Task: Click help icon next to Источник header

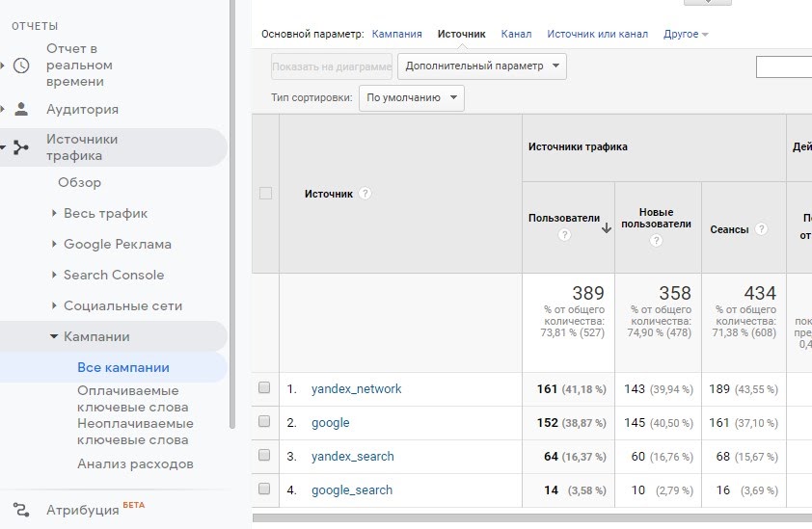Action: click(x=365, y=194)
